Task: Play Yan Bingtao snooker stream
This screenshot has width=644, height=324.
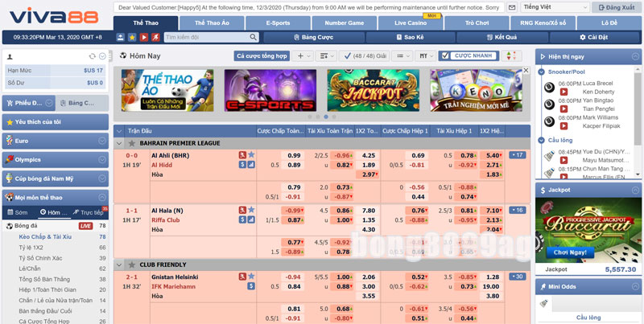Action: [x=563, y=109]
